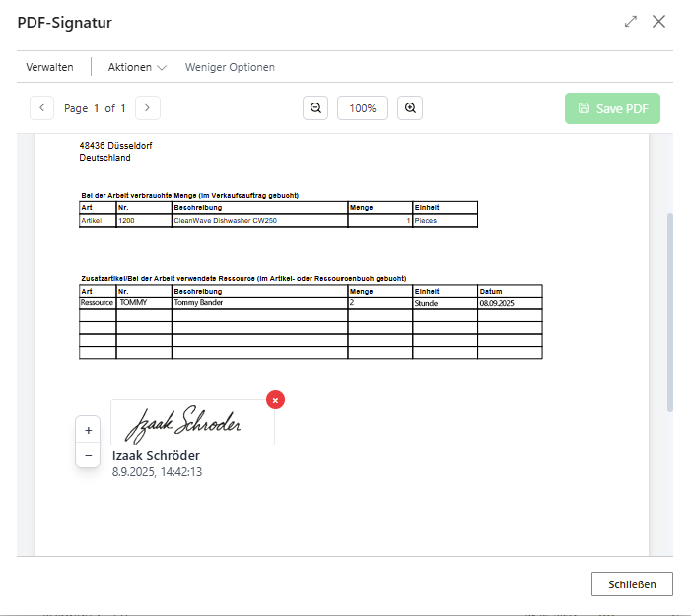Open the Aktionen dropdown menu

coord(137,67)
